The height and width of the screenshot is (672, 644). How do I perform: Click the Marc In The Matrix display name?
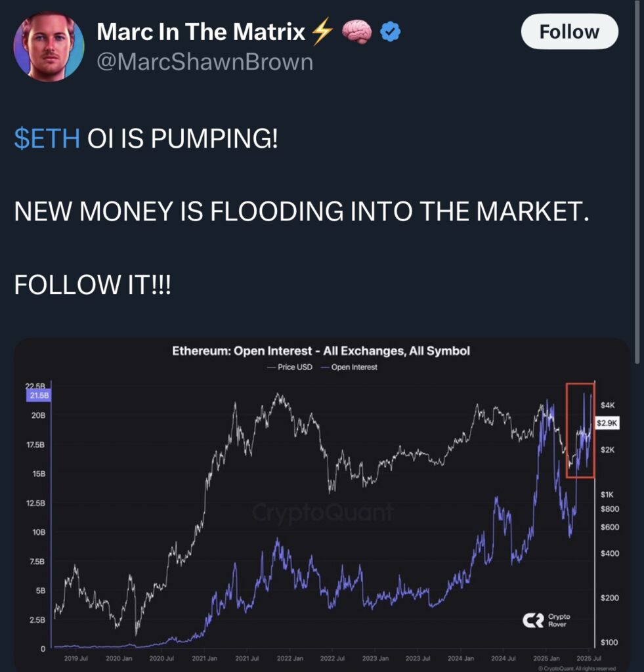(x=201, y=31)
